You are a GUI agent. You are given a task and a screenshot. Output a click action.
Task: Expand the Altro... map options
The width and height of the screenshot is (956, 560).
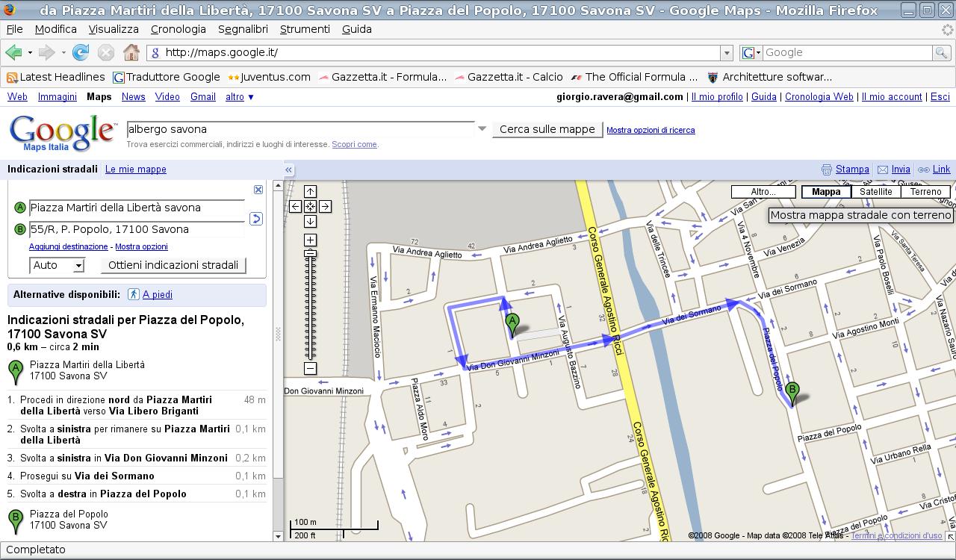pos(763,192)
